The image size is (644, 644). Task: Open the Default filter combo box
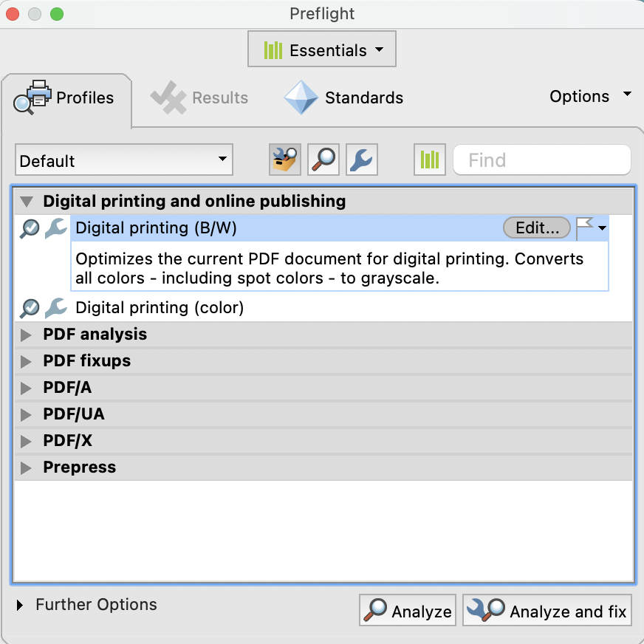click(123, 160)
